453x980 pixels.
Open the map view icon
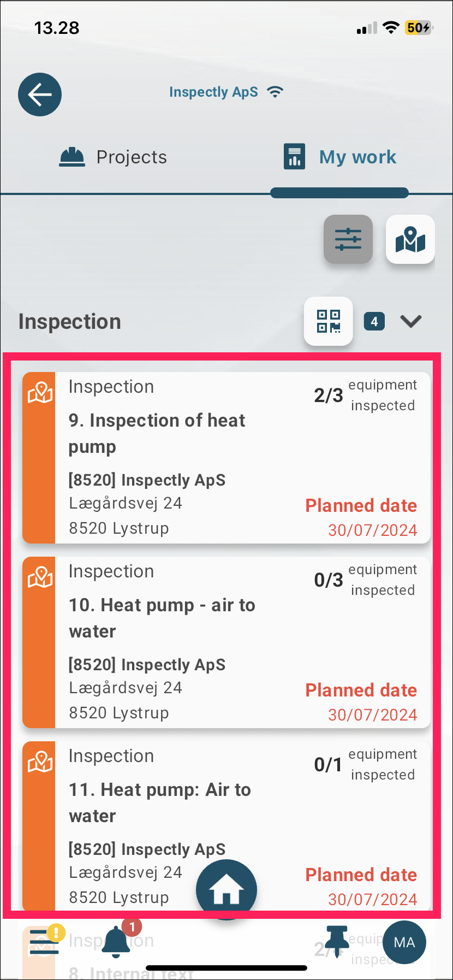tap(410, 239)
